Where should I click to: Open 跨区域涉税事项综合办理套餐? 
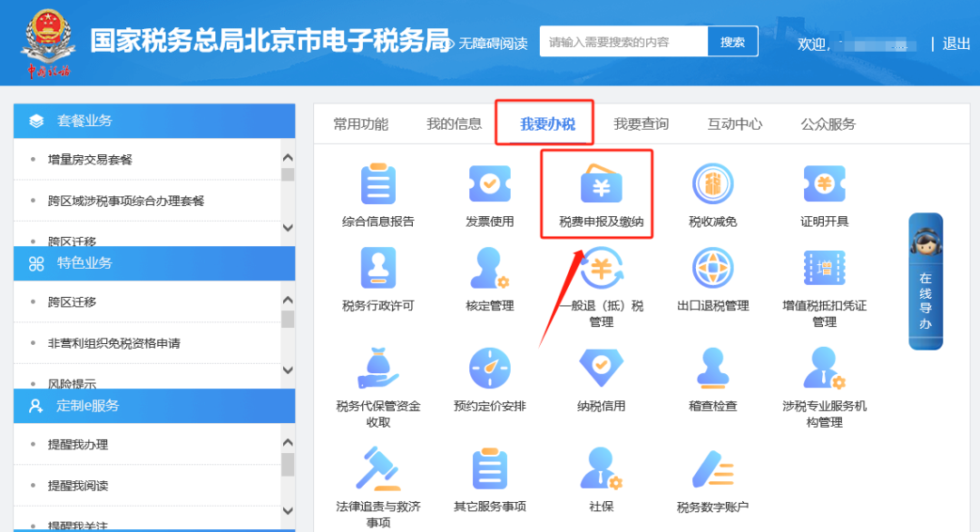pyautogui.click(x=126, y=201)
